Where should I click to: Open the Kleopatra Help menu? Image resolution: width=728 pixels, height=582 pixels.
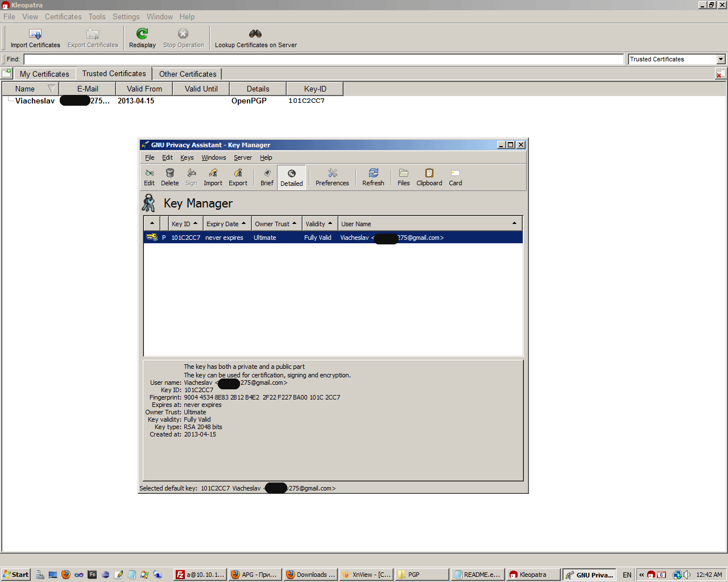[187, 16]
